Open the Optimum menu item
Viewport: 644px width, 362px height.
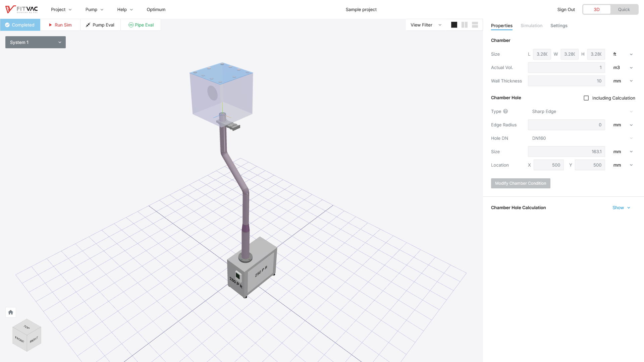tap(156, 9)
